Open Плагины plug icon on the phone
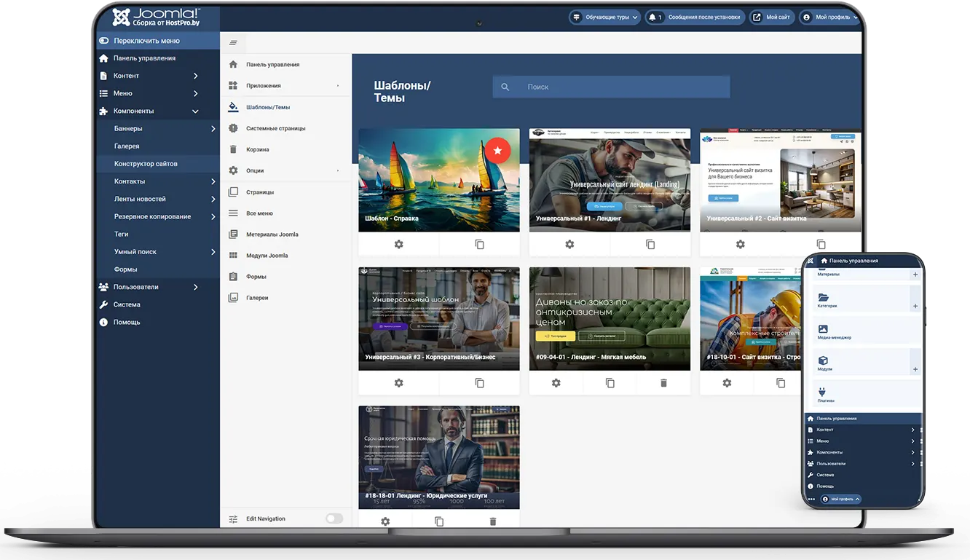Viewport: 970px width, 560px height. 824,392
